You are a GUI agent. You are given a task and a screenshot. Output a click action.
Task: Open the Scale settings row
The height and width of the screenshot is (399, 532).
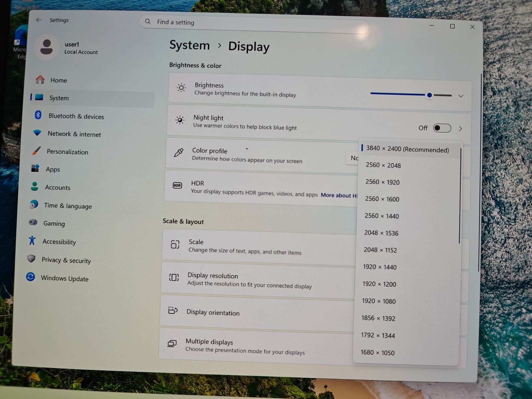[259, 247]
